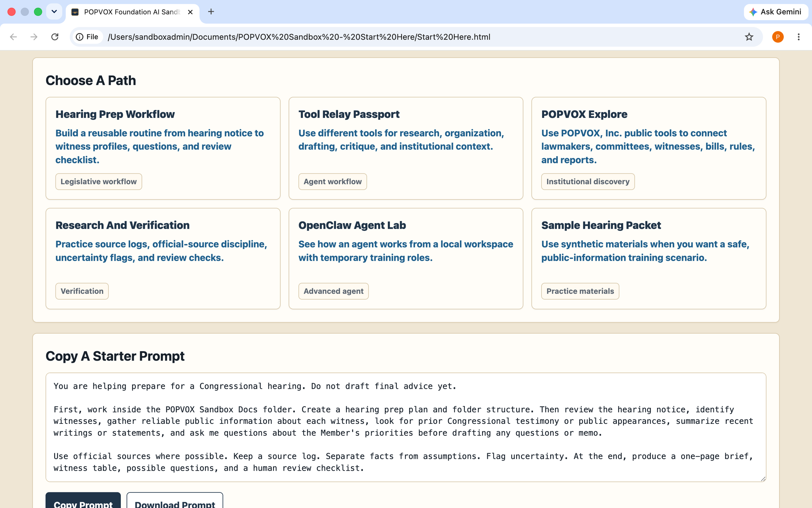
Task: Open the Sample Hearing Packet card
Action: pos(649,258)
